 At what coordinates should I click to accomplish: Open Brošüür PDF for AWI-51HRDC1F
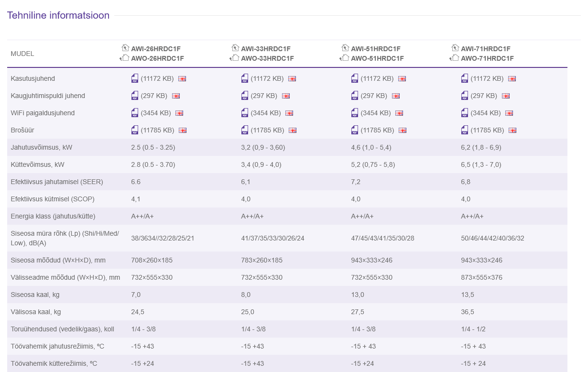click(x=355, y=130)
